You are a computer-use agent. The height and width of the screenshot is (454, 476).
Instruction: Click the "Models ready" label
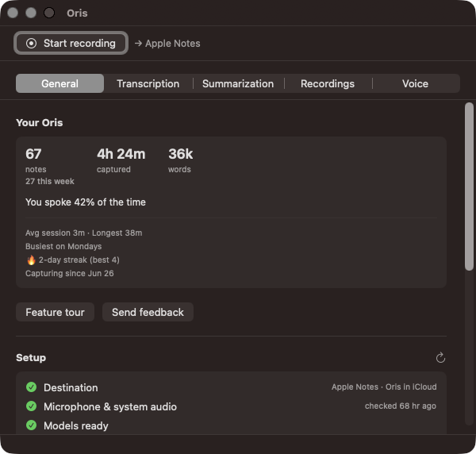pos(76,425)
